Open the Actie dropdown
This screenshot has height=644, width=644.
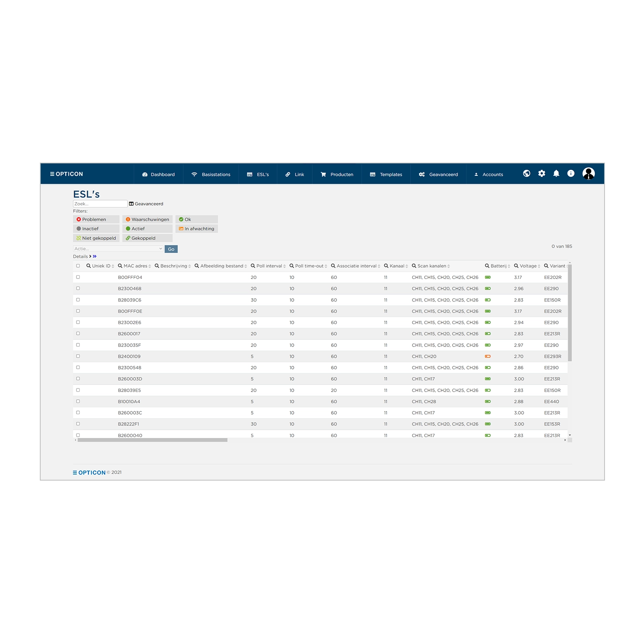118,249
